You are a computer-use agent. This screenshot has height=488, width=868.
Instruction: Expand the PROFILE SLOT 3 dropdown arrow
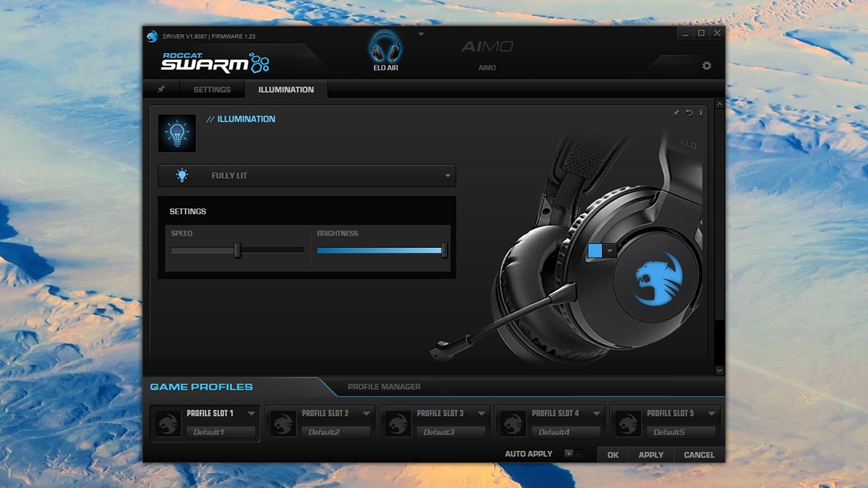point(481,414)
